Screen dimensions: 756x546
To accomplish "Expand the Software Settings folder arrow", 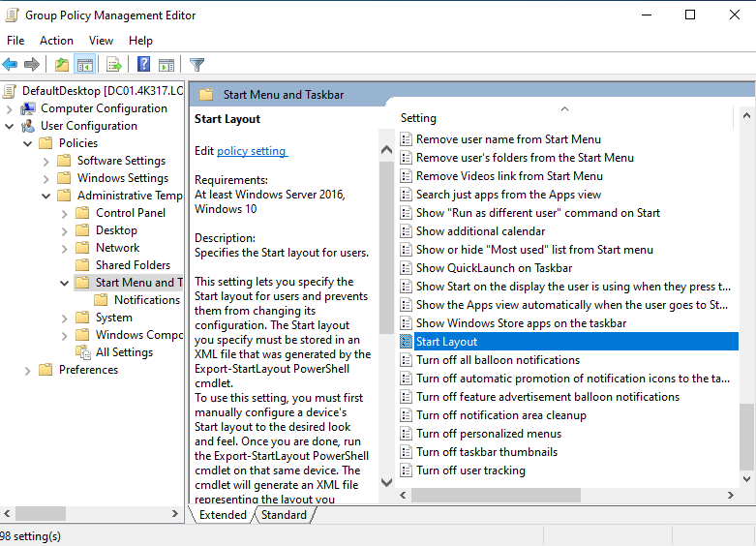I will click(46, 161).
